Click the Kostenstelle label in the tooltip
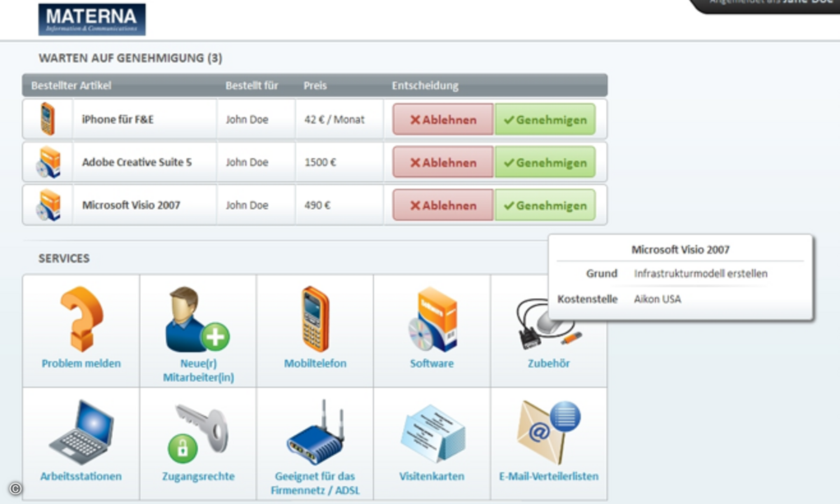 coord(587,299)
